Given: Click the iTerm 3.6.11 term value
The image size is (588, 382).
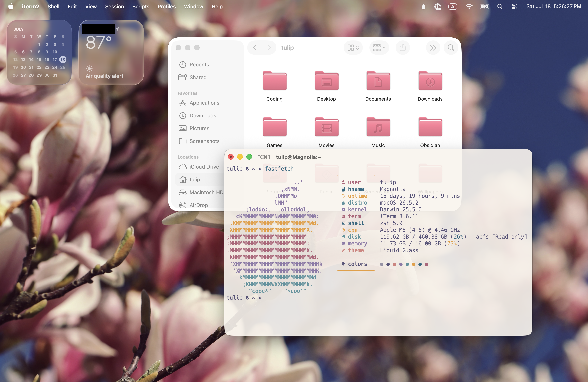Looking at the screenshot, I should point(399,216).
